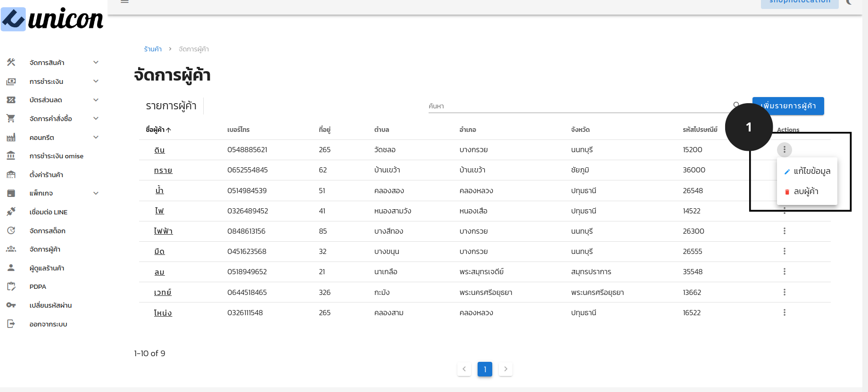
Task: Click รหัสไปรษณีย์ column header
Action: [x=700, y=130]
